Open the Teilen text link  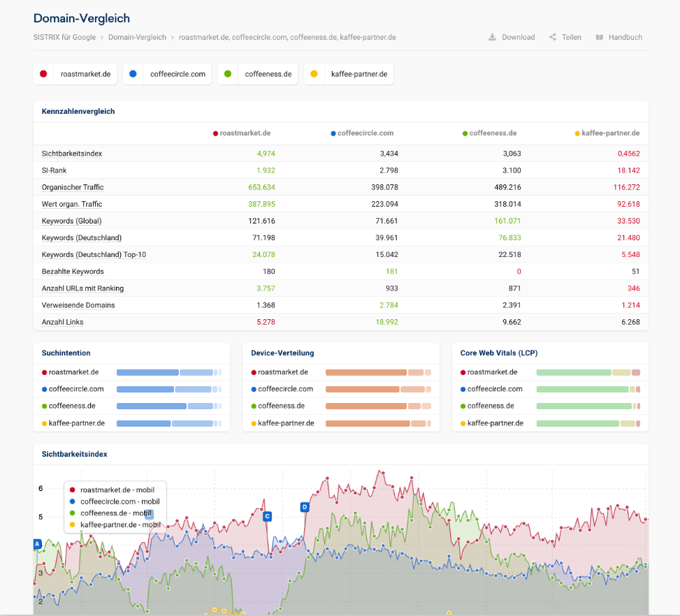(x=571, y=37)
